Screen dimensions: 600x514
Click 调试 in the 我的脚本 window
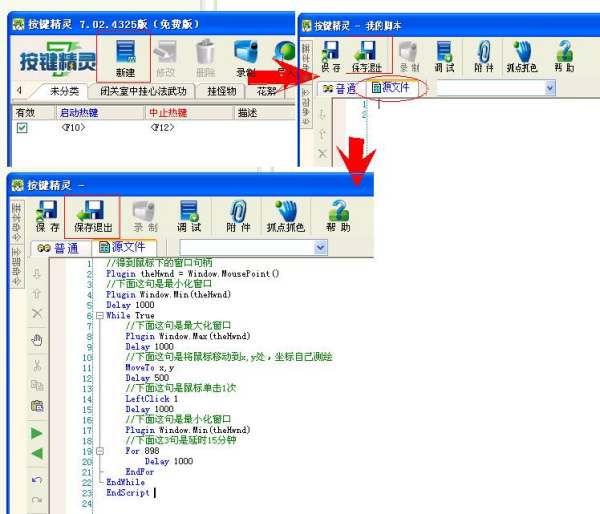click(444, 57)
